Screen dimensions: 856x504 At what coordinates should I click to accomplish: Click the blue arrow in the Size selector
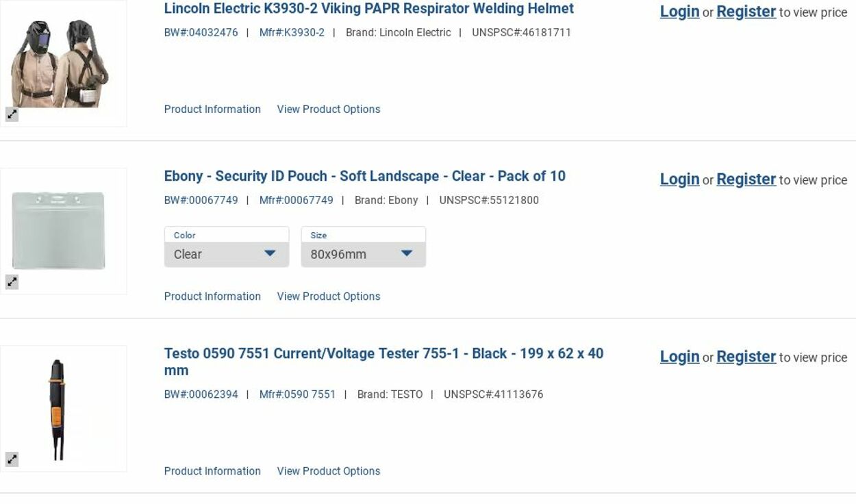[407, 253]
